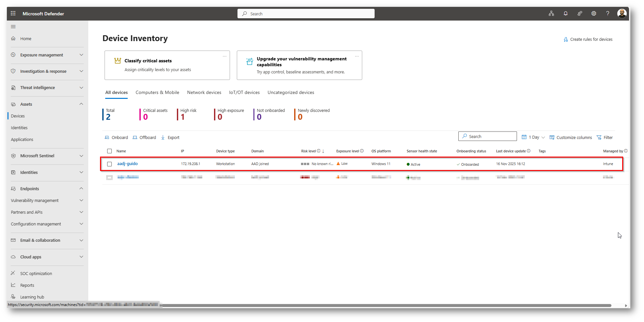The width and height of the screenshot is (644, 322).
Task: Sort by the Risk level column
Action: click(308, 151)
